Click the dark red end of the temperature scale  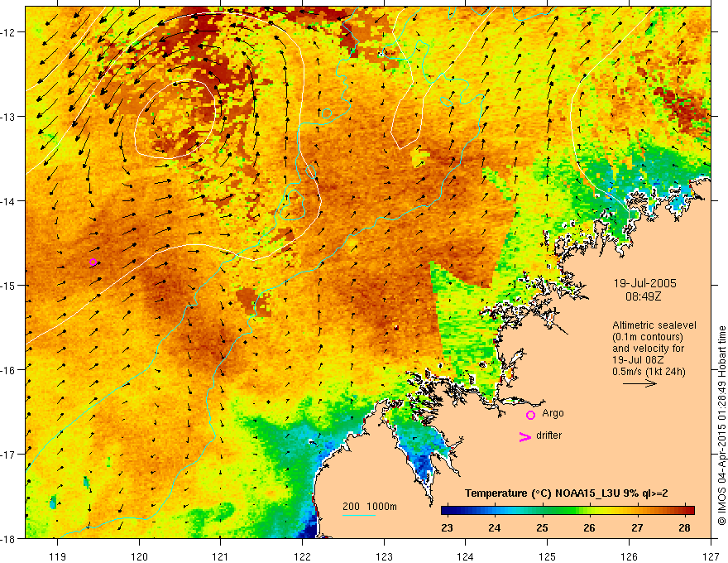point(689,510)
